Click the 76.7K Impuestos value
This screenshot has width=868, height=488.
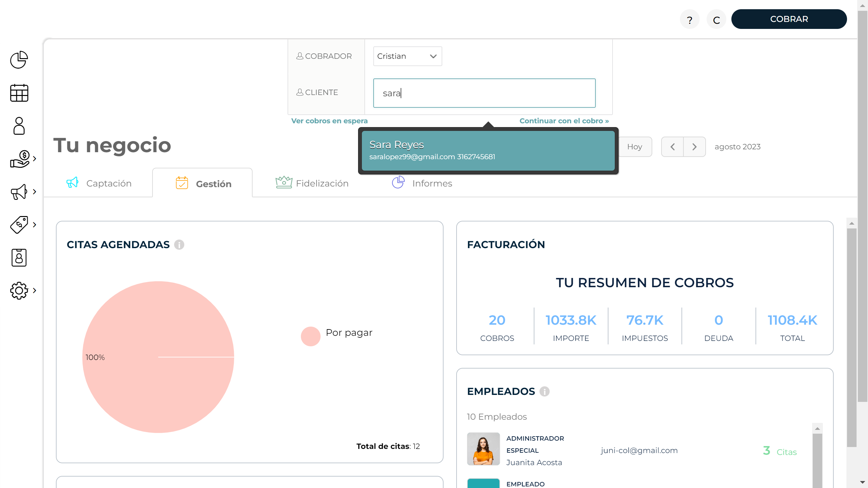[x=645, y=320]
